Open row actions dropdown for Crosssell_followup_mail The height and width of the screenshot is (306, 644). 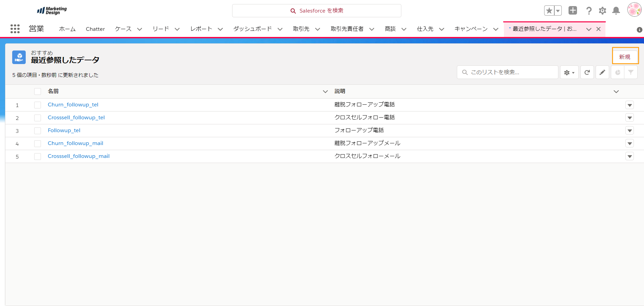pyautogui.click(x=629, y=157)
